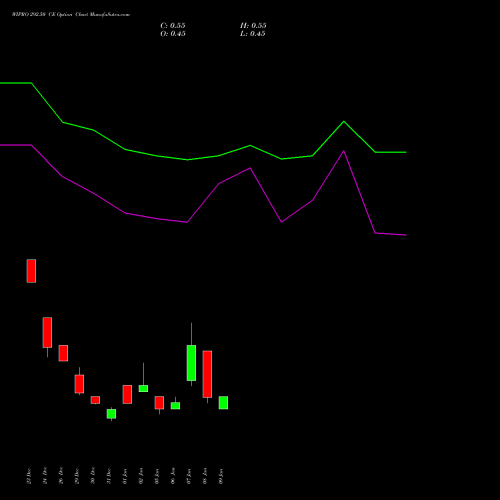The image size is (500, 500).
Task: Click the 01 Jan date axis label
Action: (125, 476)
